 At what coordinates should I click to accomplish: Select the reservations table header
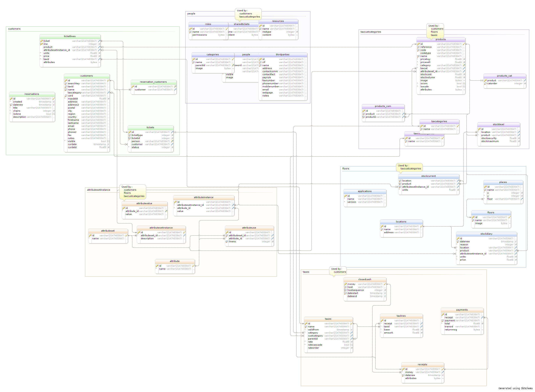32,94
